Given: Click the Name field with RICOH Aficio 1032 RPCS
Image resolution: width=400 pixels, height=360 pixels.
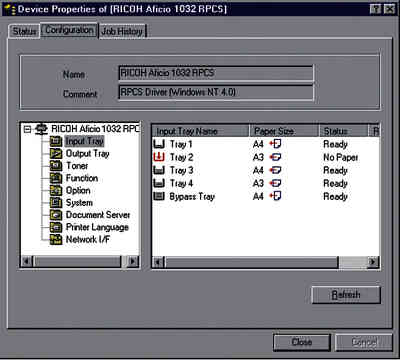Looking at the screenshot, I should (x=216, y=73).
